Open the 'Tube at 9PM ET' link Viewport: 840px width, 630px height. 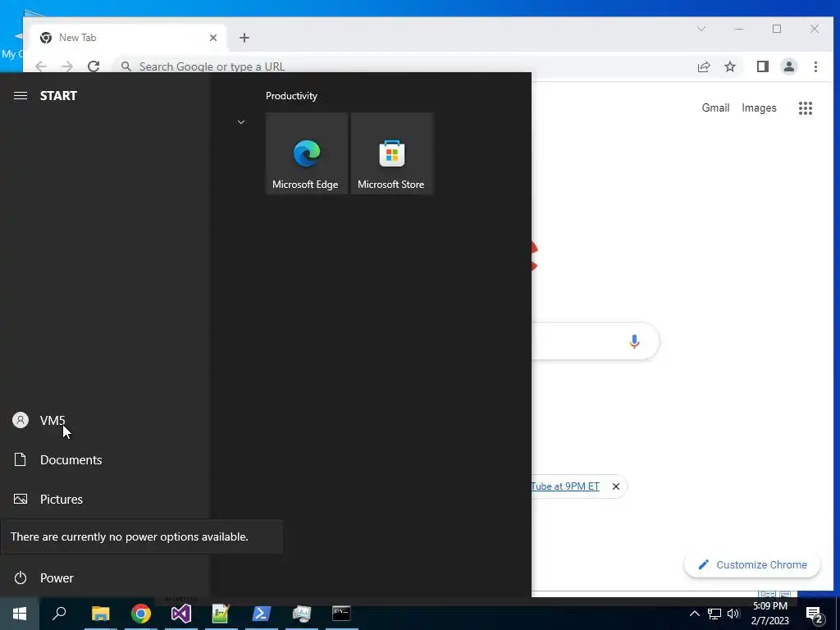point(565,486)
